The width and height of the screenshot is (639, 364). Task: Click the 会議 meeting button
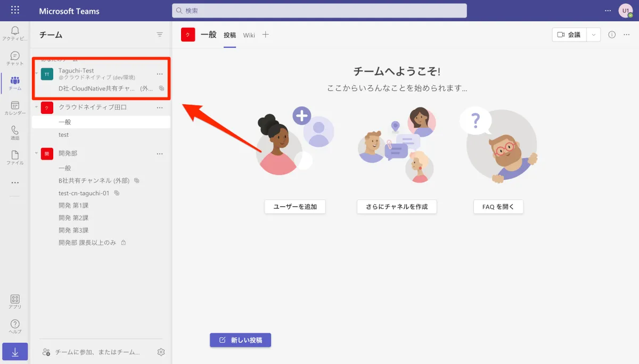[x=569, y=35]
